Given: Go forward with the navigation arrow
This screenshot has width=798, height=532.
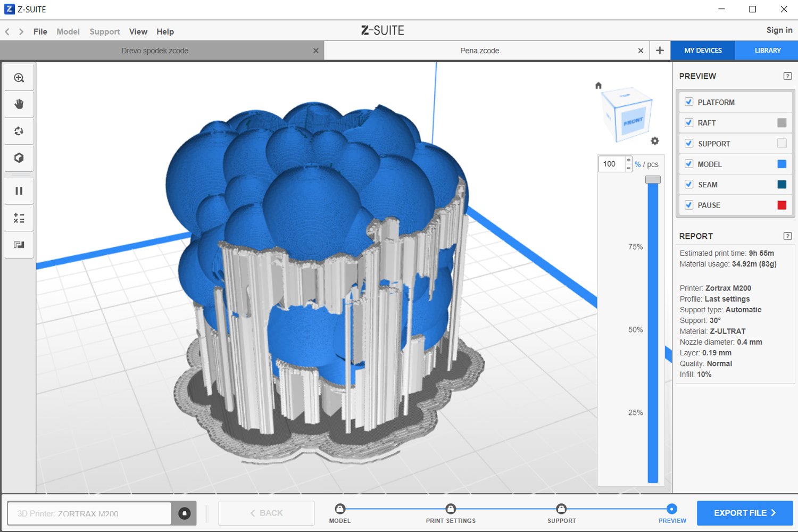Looking at the screenshot, I should [21, 32].
